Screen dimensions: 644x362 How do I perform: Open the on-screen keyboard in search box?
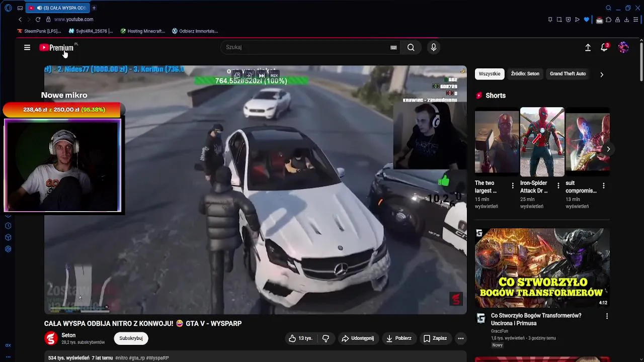[393, 47]
